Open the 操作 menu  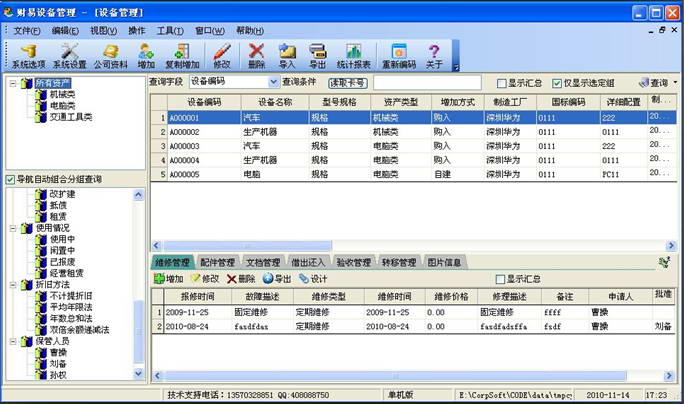tap(137, 31)
